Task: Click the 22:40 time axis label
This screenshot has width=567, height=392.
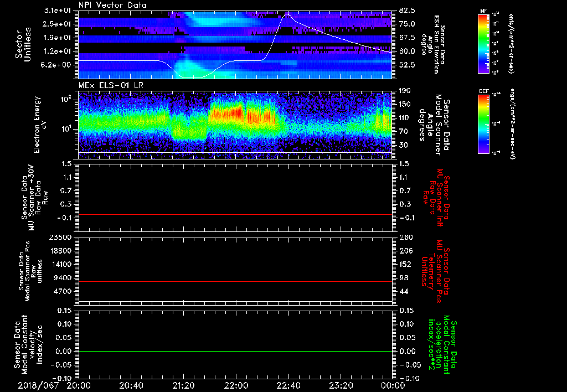Action: [x=288, y=385]
